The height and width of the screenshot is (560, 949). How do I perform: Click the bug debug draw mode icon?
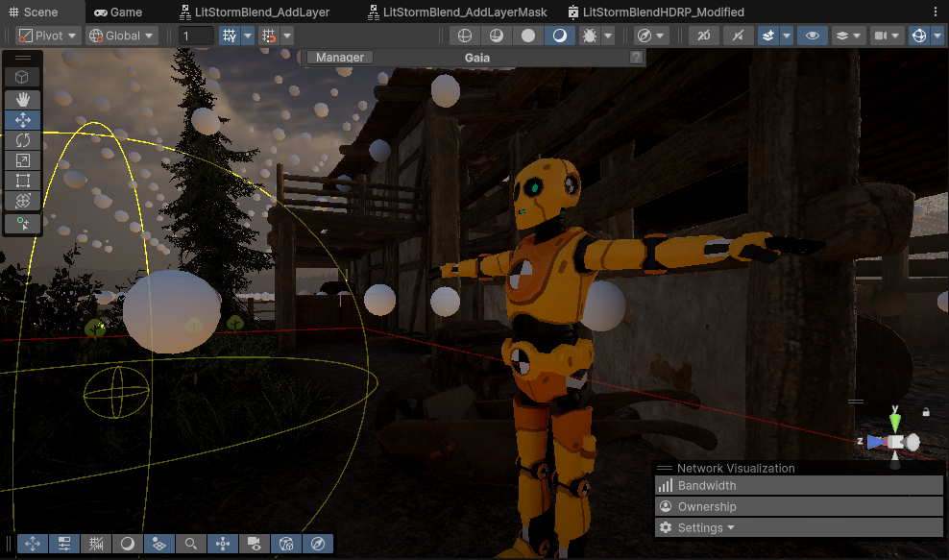click(590, 36)
